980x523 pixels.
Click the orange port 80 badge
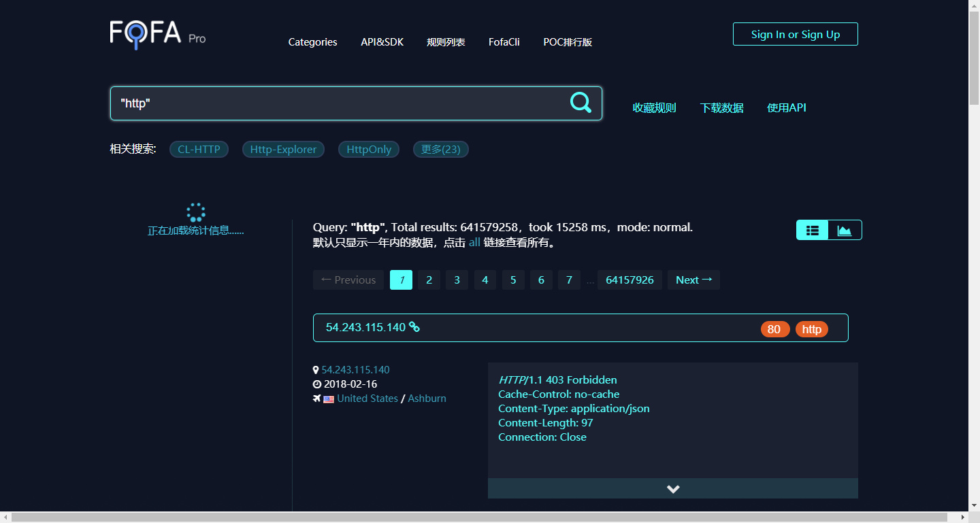(775, 329)
